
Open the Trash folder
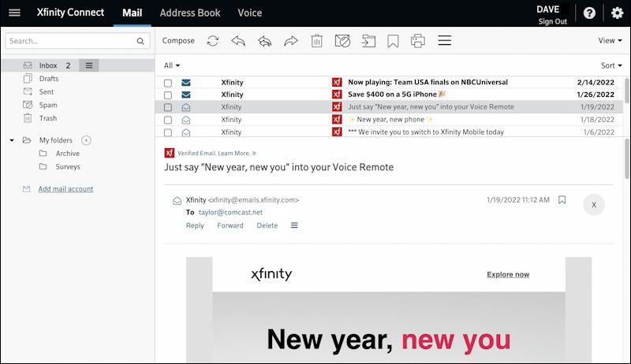(x=48, y=118)
